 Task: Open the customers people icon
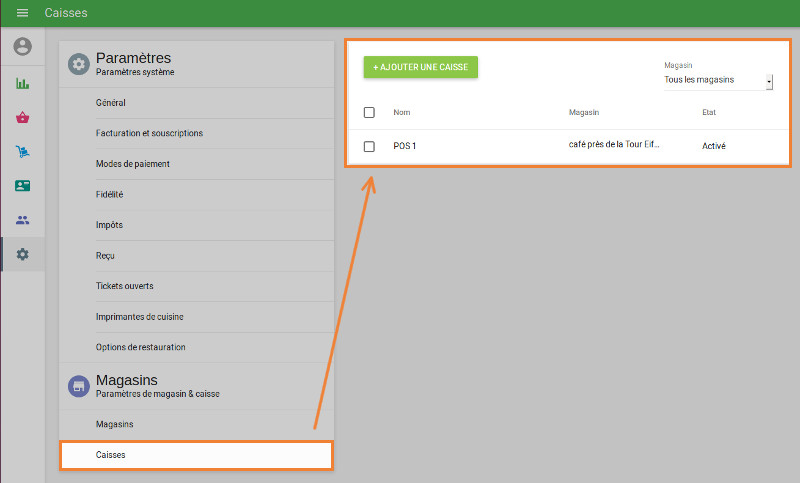click(22, 220)
